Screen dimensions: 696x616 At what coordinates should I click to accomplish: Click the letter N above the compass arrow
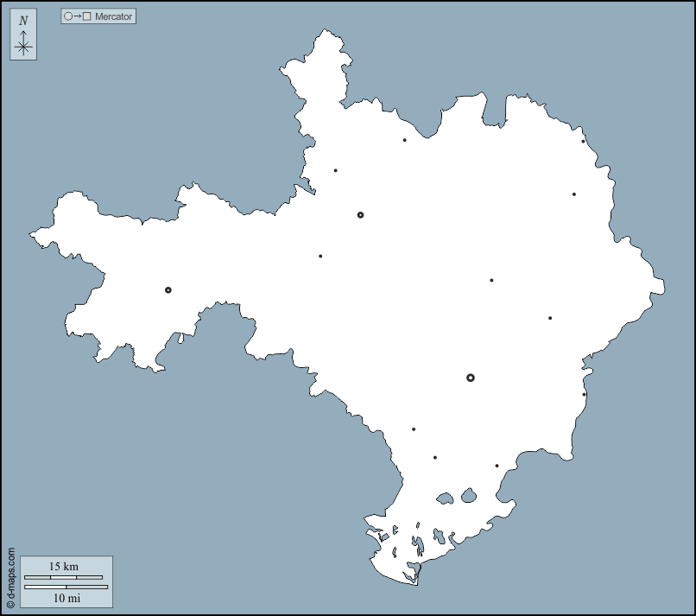tap(23, 22)
